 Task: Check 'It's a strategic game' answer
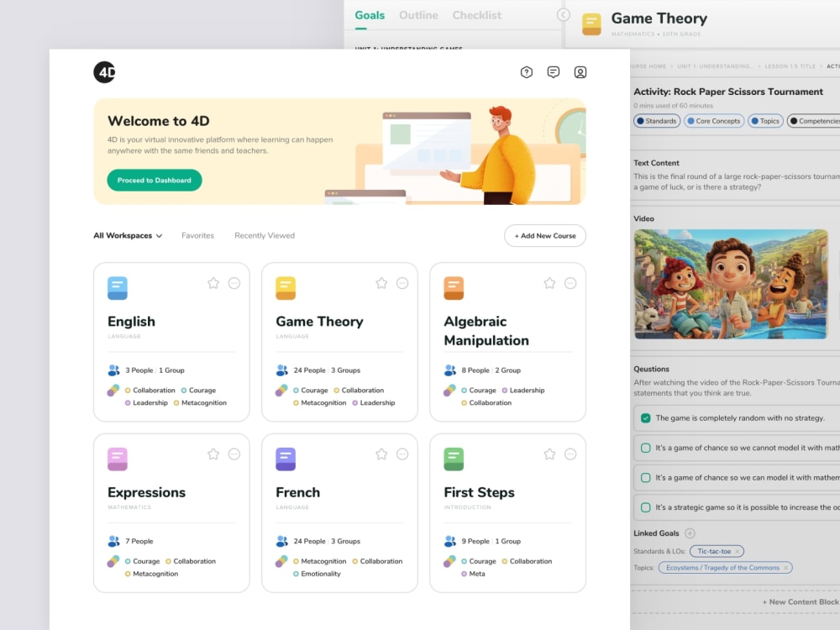pos(645,507)
